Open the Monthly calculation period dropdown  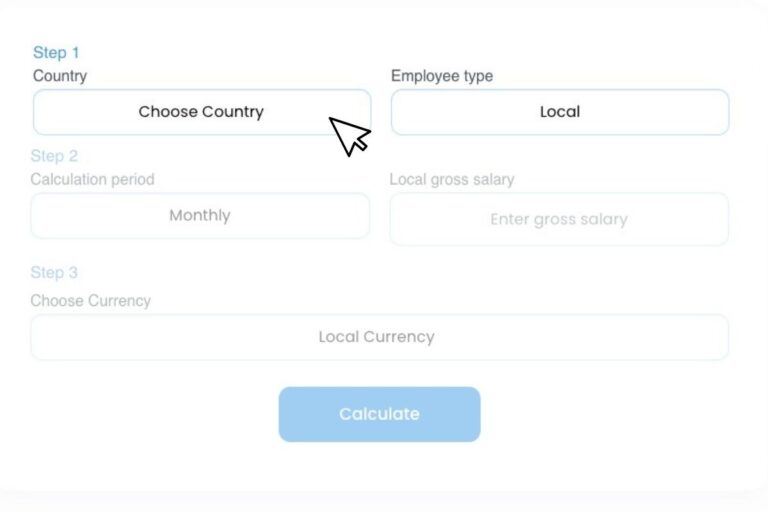tap(200, 216)
